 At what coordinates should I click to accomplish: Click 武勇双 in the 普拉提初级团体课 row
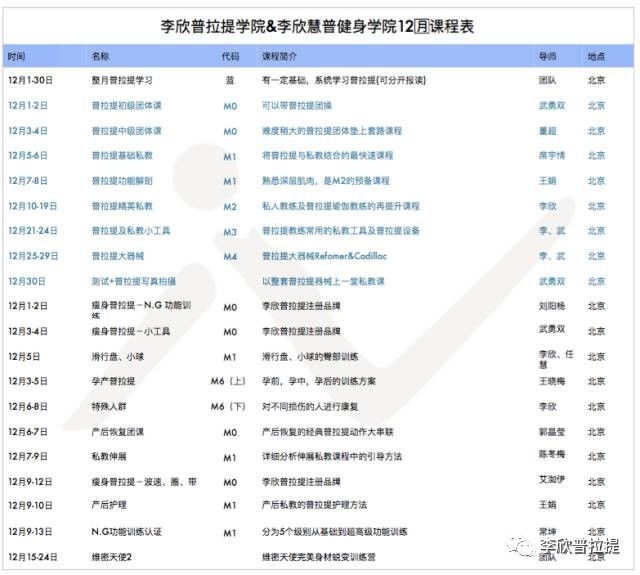(552, 106)
